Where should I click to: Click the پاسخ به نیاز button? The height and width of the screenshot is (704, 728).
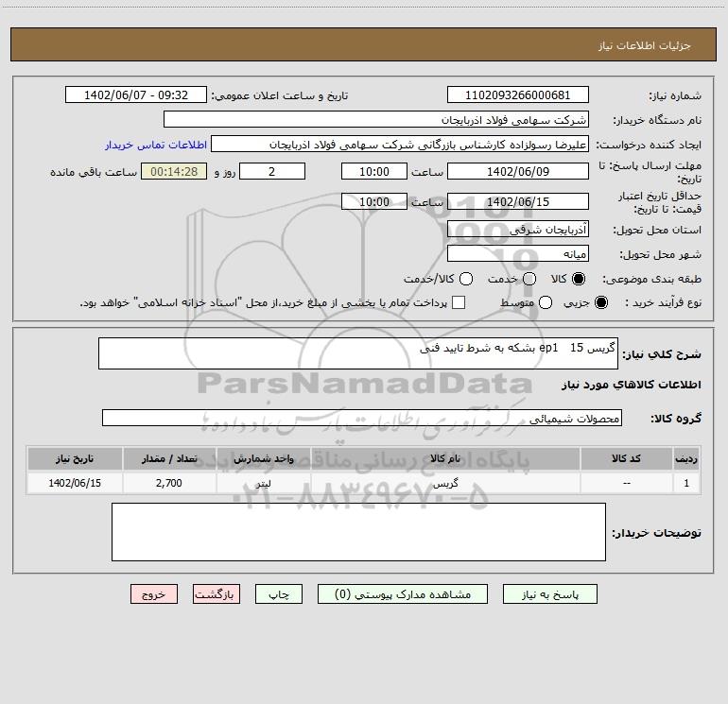[549, 594]
